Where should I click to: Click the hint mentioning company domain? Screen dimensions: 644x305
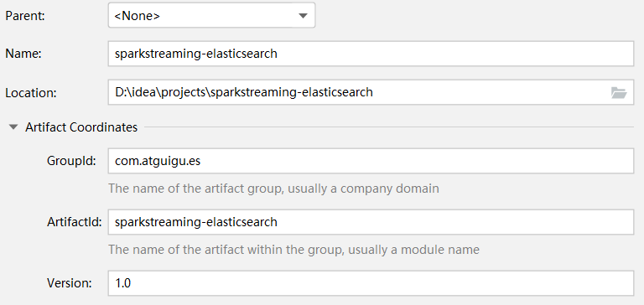pyautogui.click(x=274, y=189)
